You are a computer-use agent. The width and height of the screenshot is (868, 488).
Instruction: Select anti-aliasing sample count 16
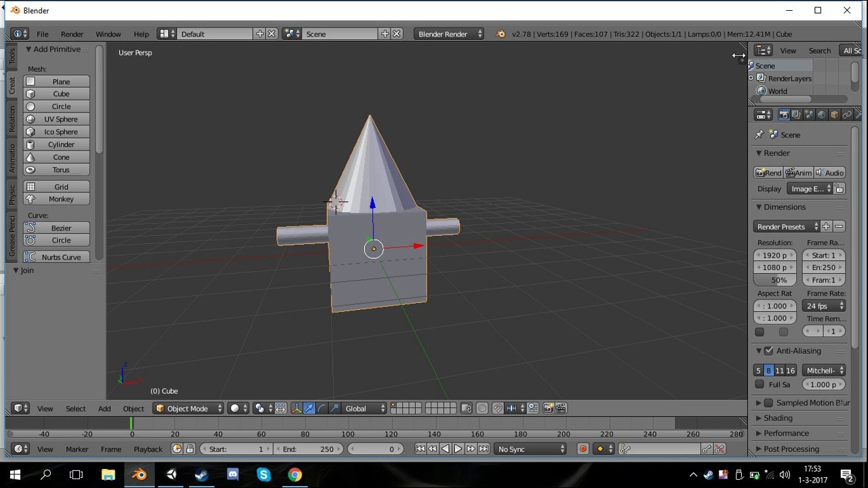(x=790, y=371)
